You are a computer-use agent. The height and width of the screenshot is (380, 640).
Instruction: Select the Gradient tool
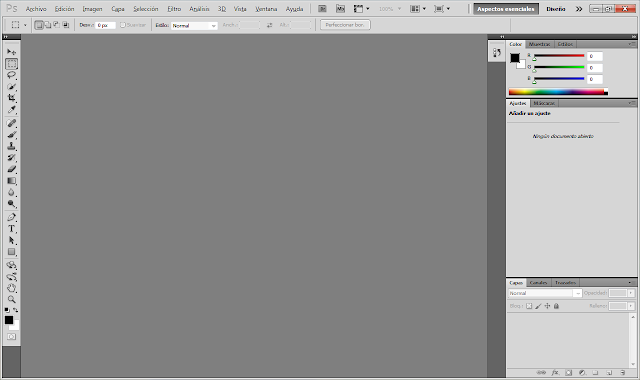tap(11, 180)
